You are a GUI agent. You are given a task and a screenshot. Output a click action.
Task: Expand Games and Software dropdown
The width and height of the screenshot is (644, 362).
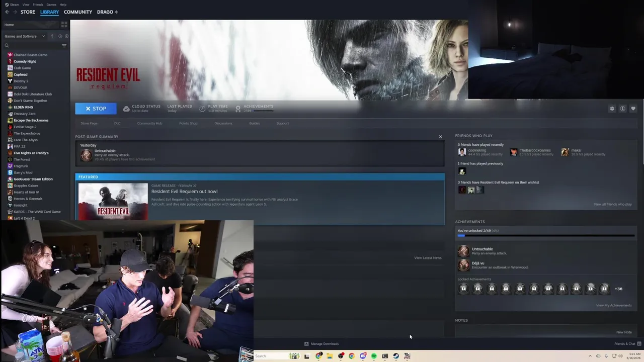tap(25, 36)
